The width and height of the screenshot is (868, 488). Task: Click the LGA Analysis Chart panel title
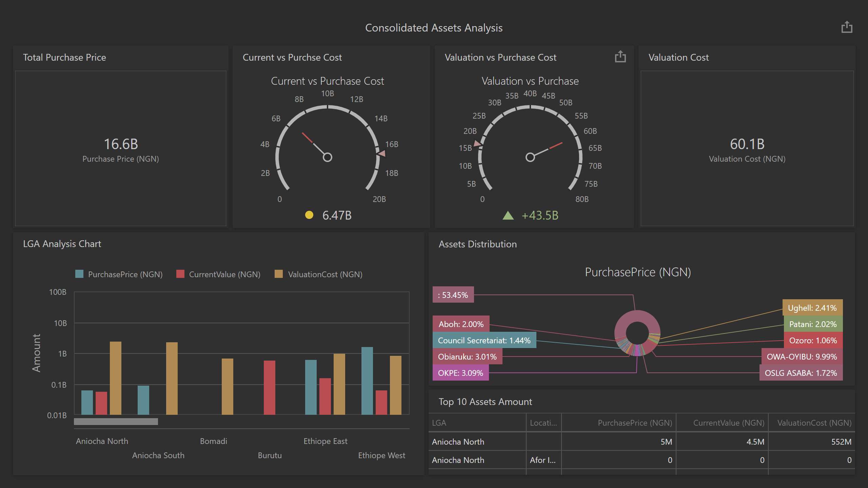[62, 244]
